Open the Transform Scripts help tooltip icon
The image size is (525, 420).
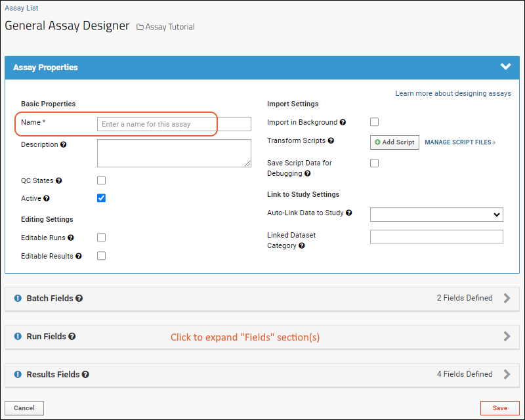click(331, 141)
